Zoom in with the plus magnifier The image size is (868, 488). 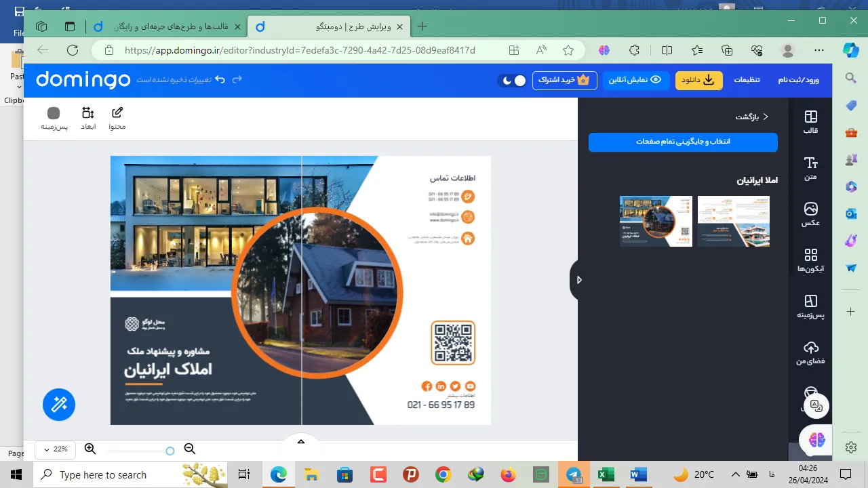pyautogui.click(x=90, y=449)
